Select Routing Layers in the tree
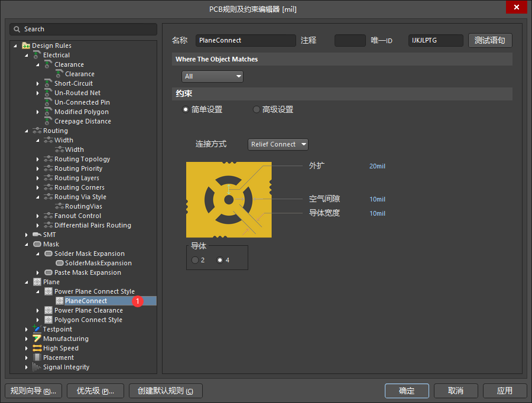The width and height of the screenshot is (532, 403). [x=77, y=178]
